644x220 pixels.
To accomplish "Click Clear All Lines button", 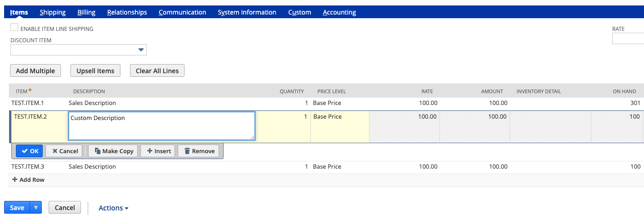I will click(157, 70).
